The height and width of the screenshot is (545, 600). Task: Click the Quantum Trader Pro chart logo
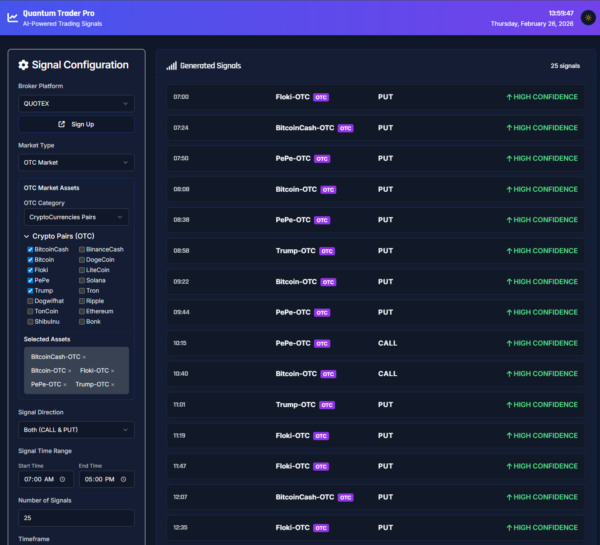[12, 18]
